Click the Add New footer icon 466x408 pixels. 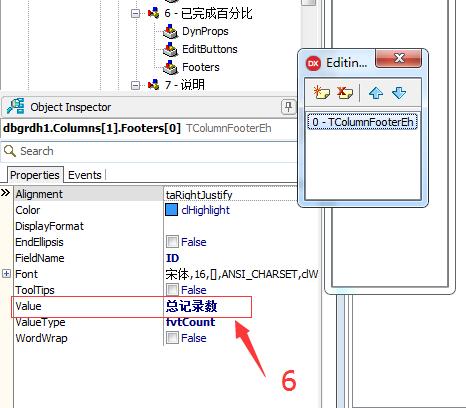[x=321, y=93]
